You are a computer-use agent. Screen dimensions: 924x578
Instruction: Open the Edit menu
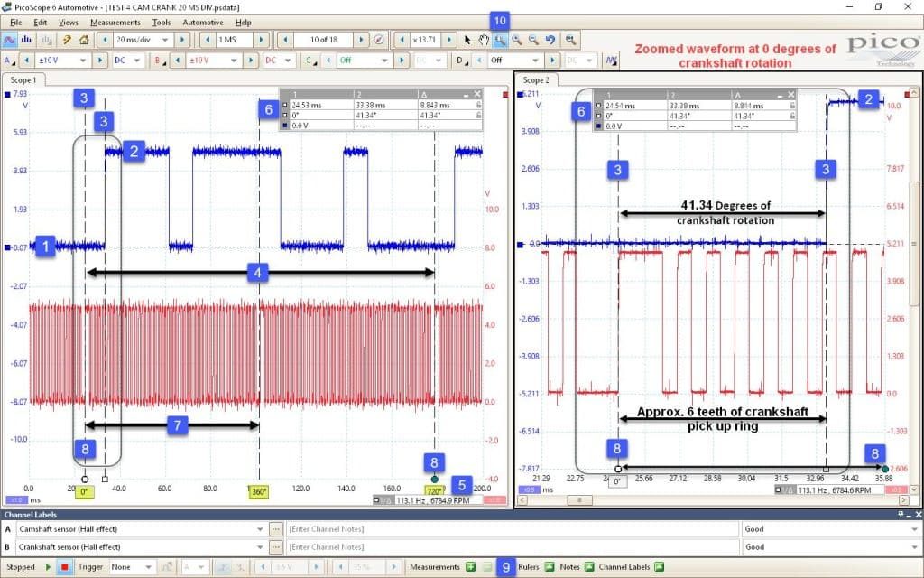pyautogui.click(x=40, y=23)
